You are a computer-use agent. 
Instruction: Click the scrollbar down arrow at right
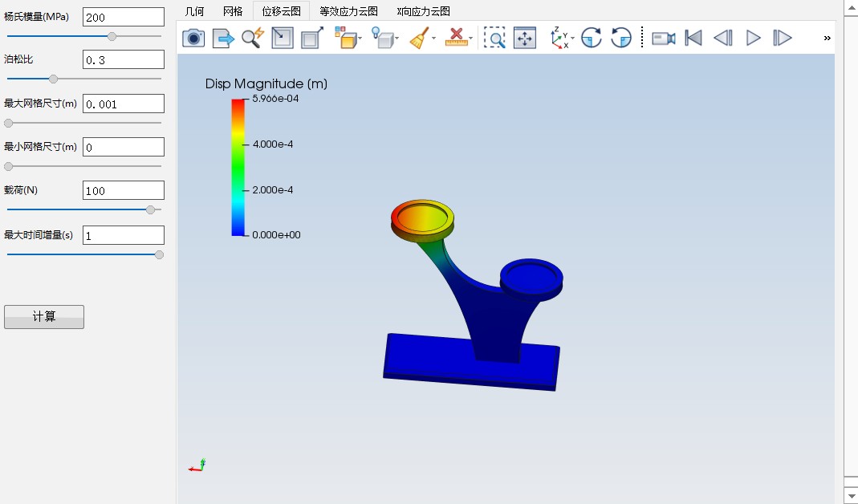click(851, 496)
